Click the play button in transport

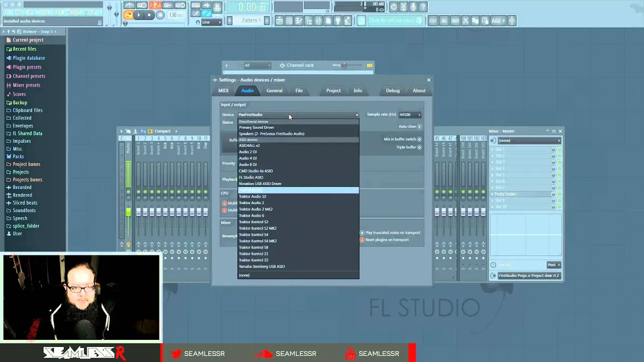click(x=138, y=15)
